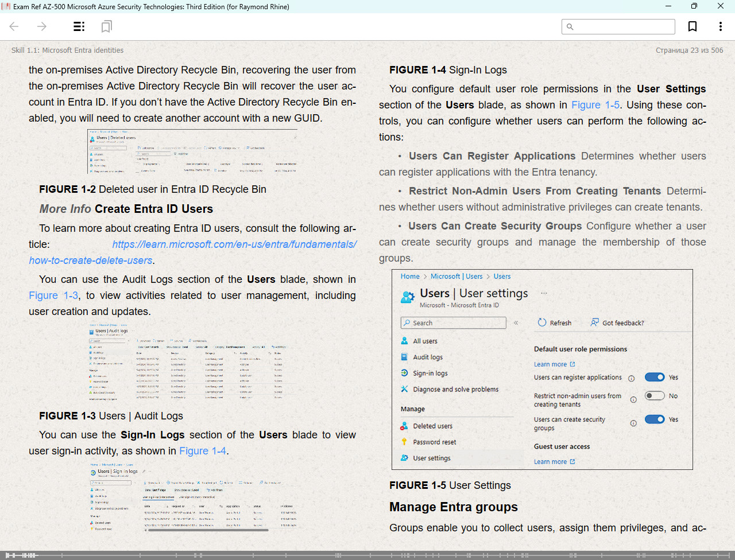
Task: Click the 'Sign-in logs' menu text in figure
Action: 430,373
